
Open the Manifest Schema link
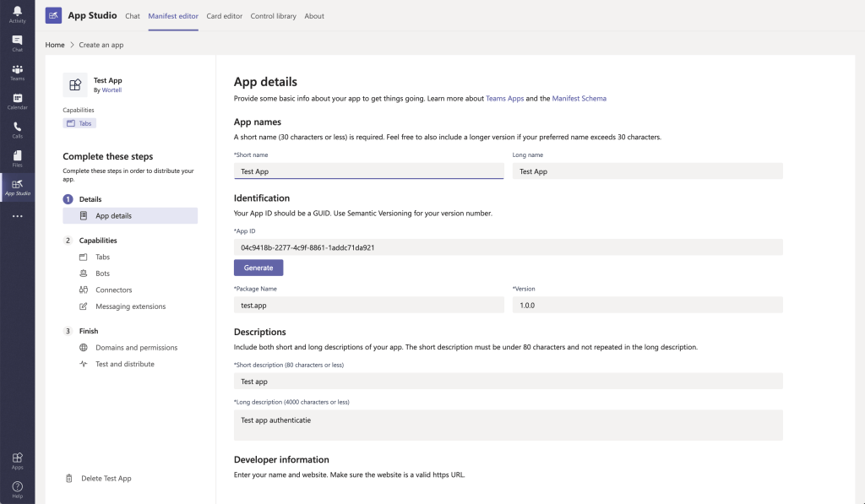[579, 99]
